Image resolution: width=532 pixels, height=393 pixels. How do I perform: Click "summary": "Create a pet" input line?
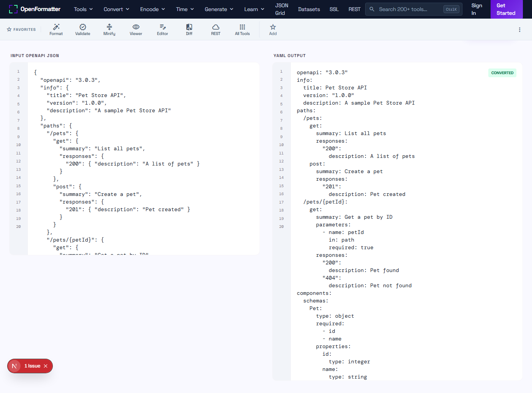[x=101, y=194]
